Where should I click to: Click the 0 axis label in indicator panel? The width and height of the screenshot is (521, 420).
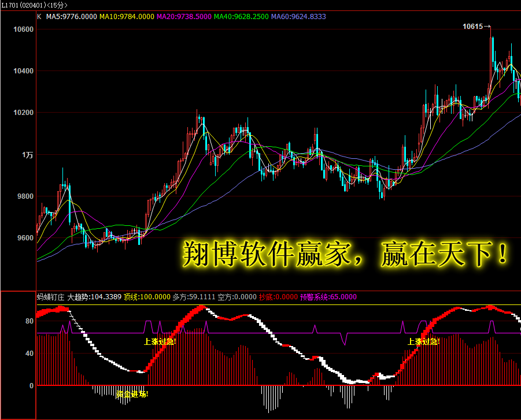point(31,385)
